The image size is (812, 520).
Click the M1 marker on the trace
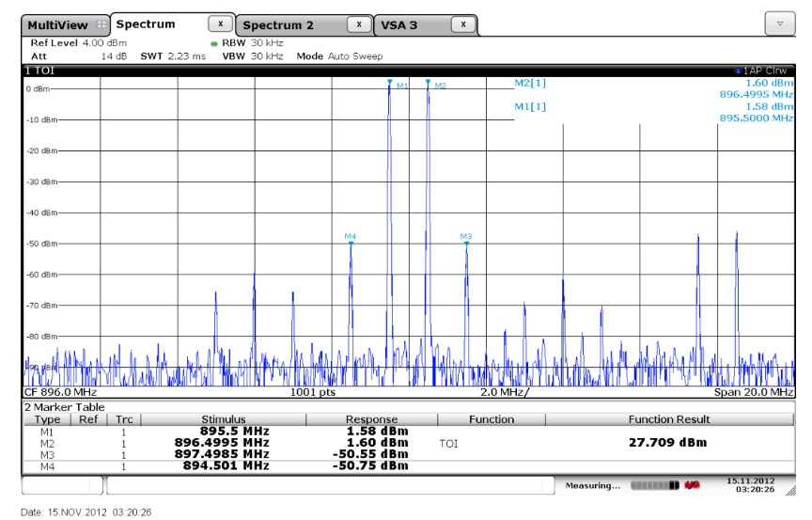click(x=389, y=83)
